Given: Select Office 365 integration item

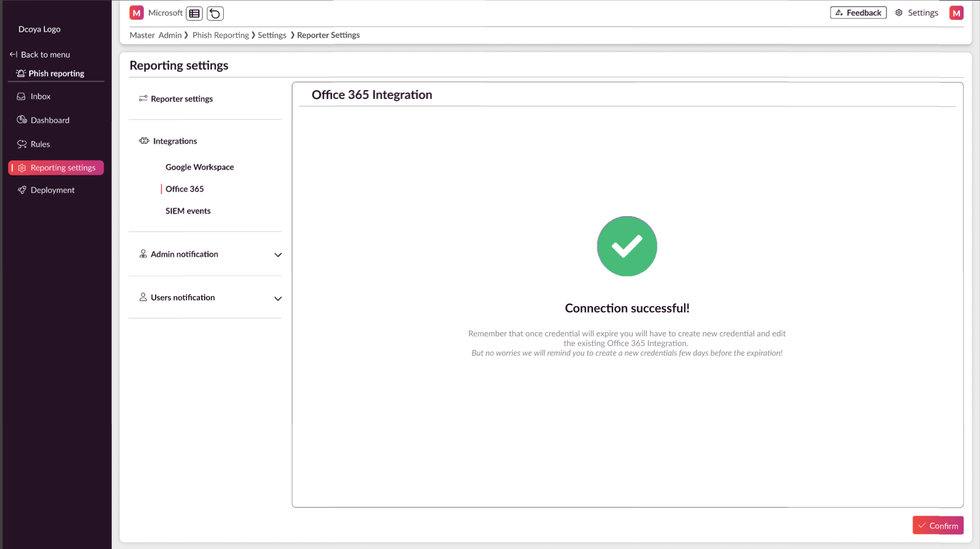Looking at the screenshot, I should [x=185, y=189].
